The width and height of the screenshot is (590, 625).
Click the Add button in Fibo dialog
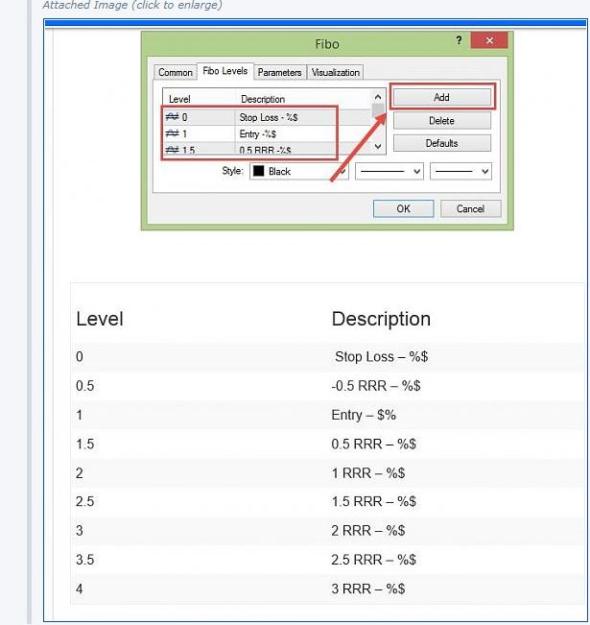click(442, 97)
